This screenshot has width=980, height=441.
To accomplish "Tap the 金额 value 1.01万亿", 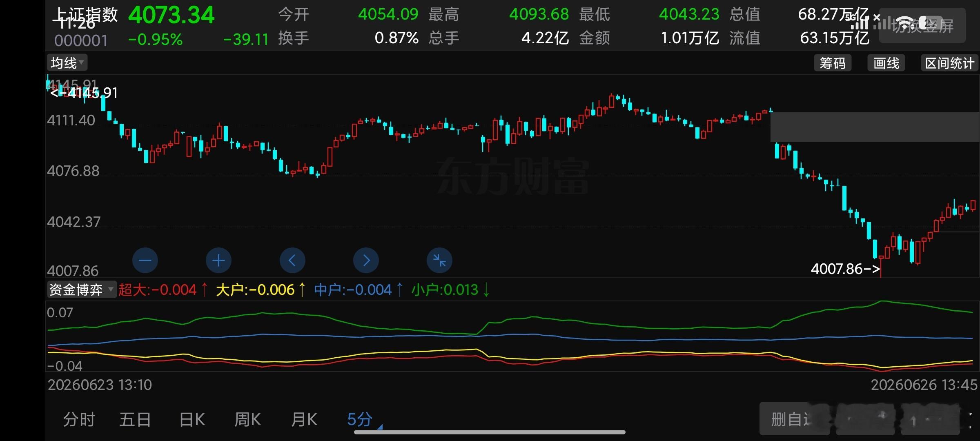I will coord(690,38).
